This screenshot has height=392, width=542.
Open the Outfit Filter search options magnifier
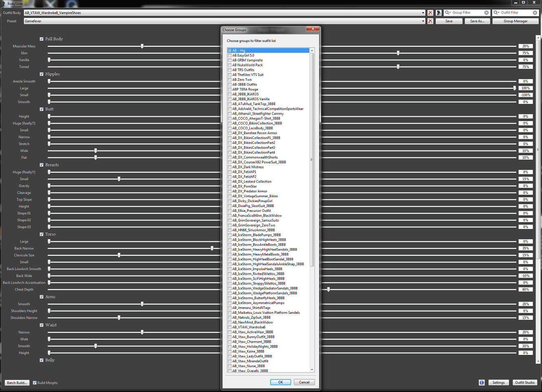click(496, 13)
